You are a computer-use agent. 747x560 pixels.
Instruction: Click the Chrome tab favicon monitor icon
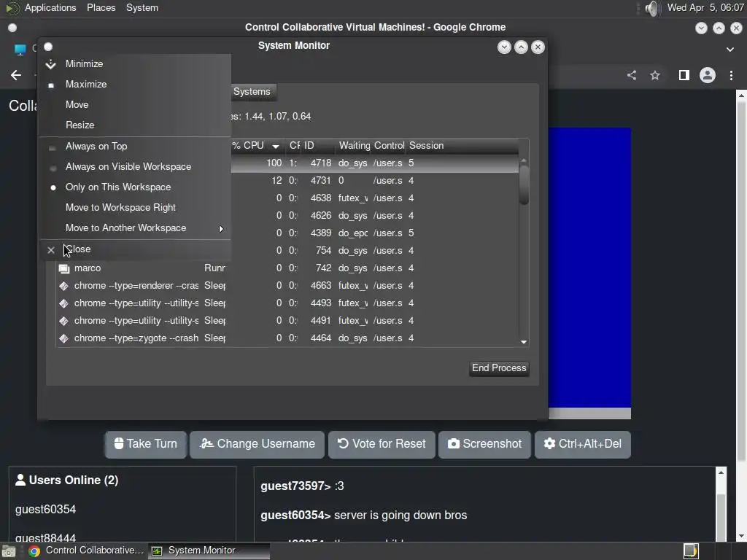[20, 50]
